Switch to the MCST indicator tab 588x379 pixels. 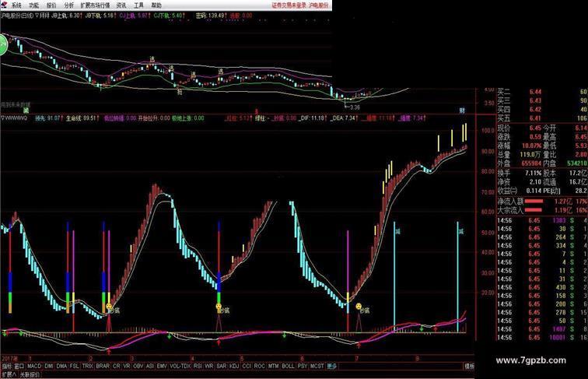(x=317, y=366)
